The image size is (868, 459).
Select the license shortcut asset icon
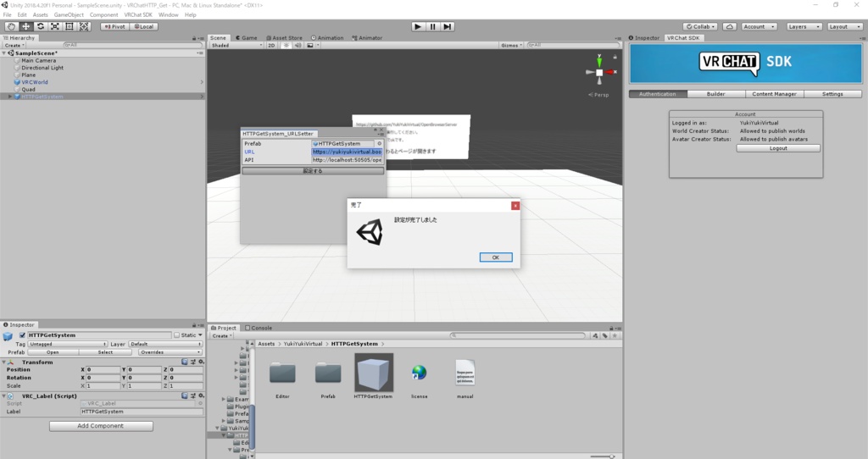[419, 373]
